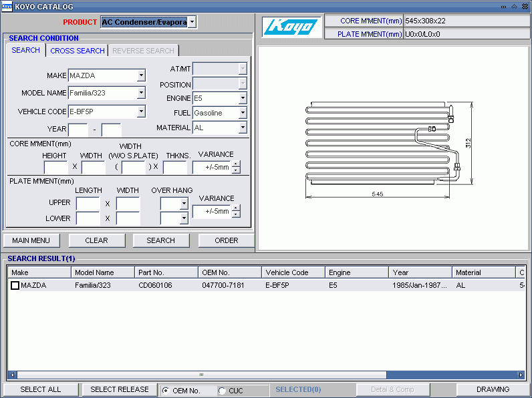Open the UPPER over hang dropdown
This screenshot has height=398, width=532.
coord(184,204)
